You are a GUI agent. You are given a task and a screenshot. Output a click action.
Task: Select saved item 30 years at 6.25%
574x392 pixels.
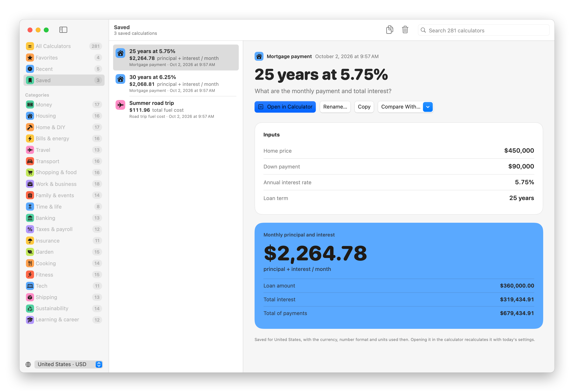click(x=176, y=83)
